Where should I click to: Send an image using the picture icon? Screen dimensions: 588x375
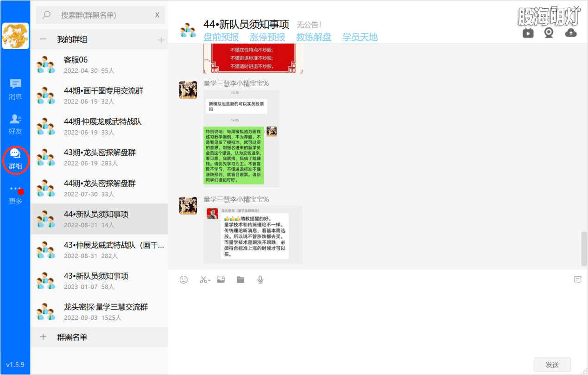[220, 280]
